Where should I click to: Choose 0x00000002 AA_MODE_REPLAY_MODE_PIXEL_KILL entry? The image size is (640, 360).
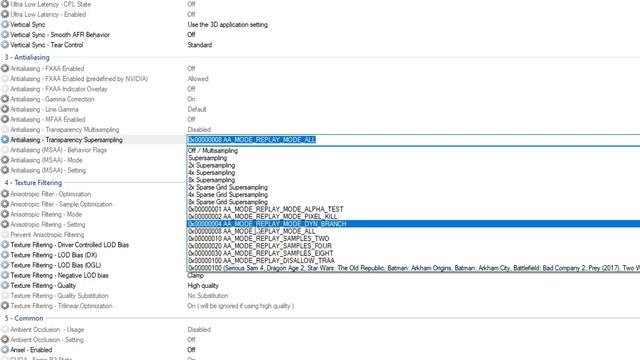tap(413, 217)
